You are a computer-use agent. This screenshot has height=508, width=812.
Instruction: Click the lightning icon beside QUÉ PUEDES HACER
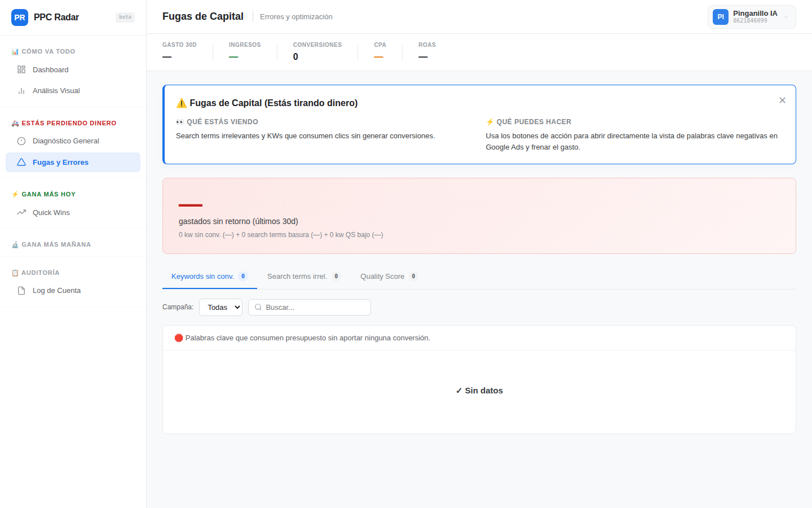[x=490, y=122]
